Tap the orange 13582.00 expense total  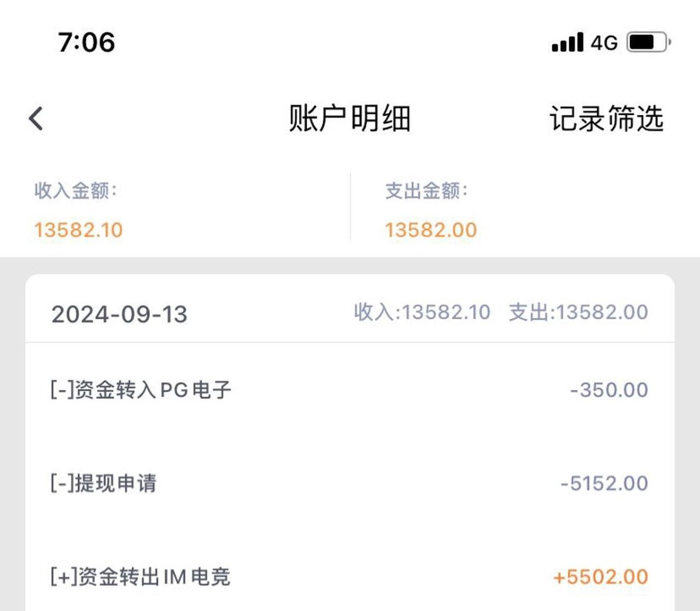(430, 230)
